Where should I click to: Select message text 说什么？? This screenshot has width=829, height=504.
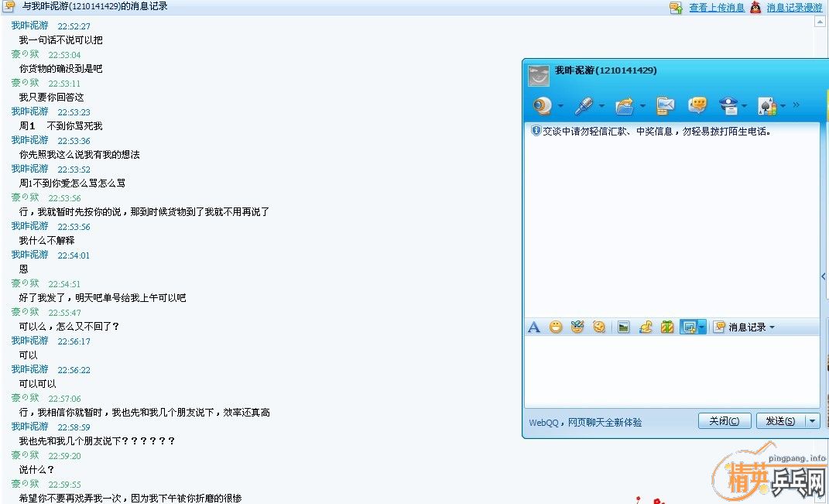(36, 470)
